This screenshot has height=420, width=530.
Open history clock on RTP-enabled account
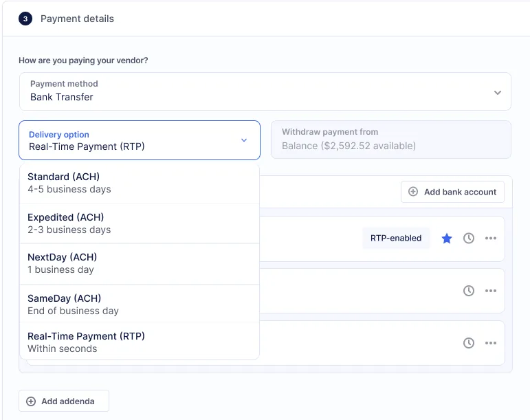(x=469, y=239)
